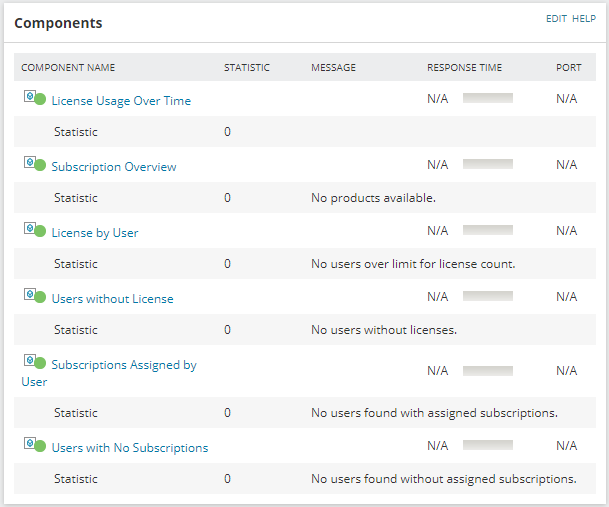This screenshot has width=609, height=507.
Task: Click the Subscriptions Assigned by User status icon
Action: 34,362
